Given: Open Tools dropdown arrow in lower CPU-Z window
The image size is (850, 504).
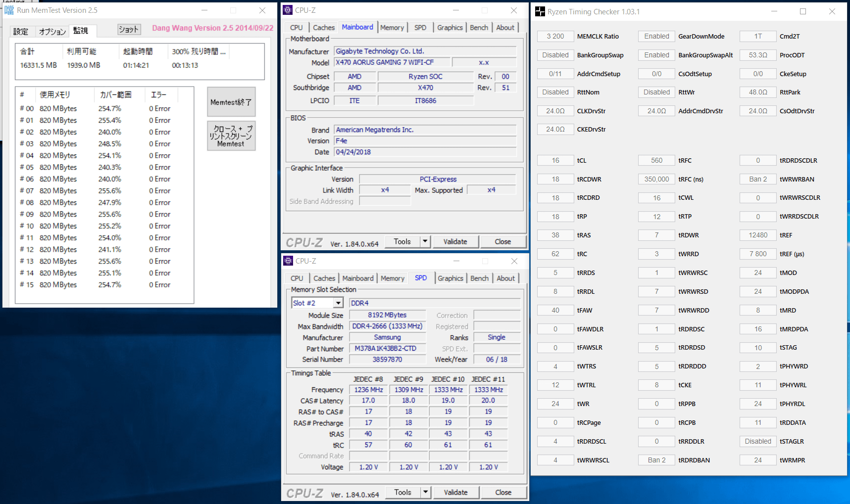Looking at the screenshot, I should pyautogui.click(x=425, y=492).
